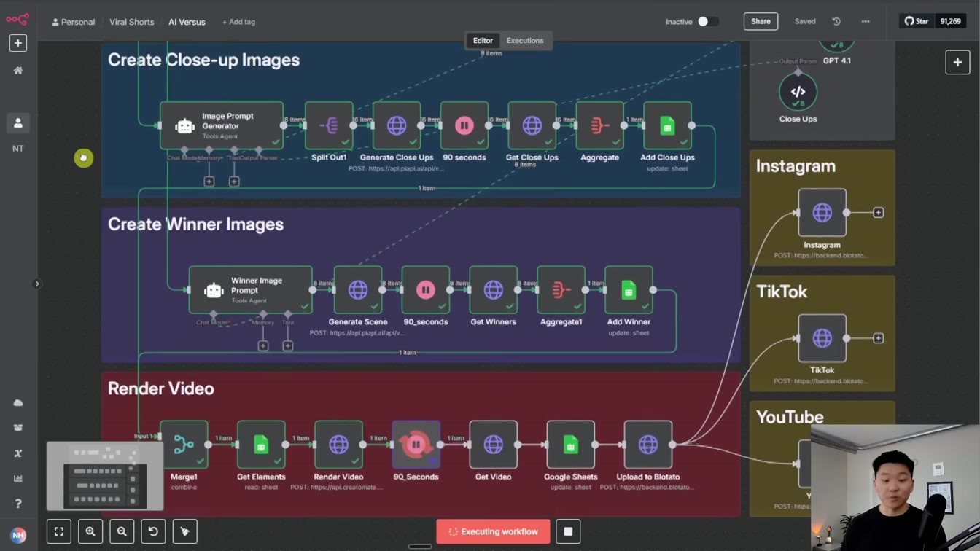Click the canvas minimap
The image size is (980, 551).
(105, 477)
